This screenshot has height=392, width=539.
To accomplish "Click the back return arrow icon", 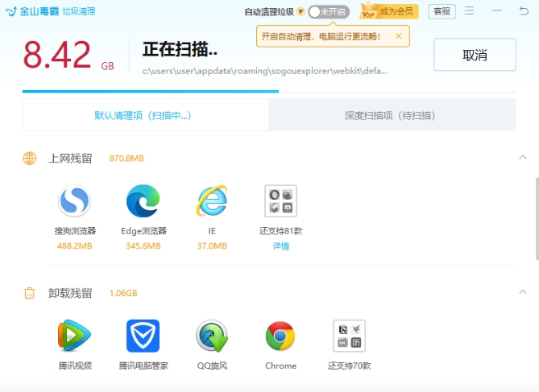I will pos(524,11).
